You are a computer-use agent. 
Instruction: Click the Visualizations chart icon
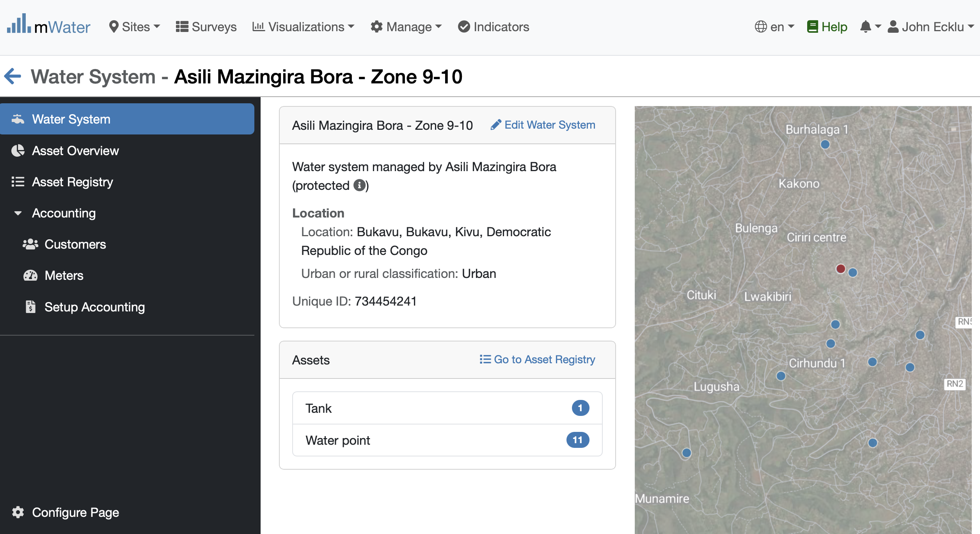point(258,27)
